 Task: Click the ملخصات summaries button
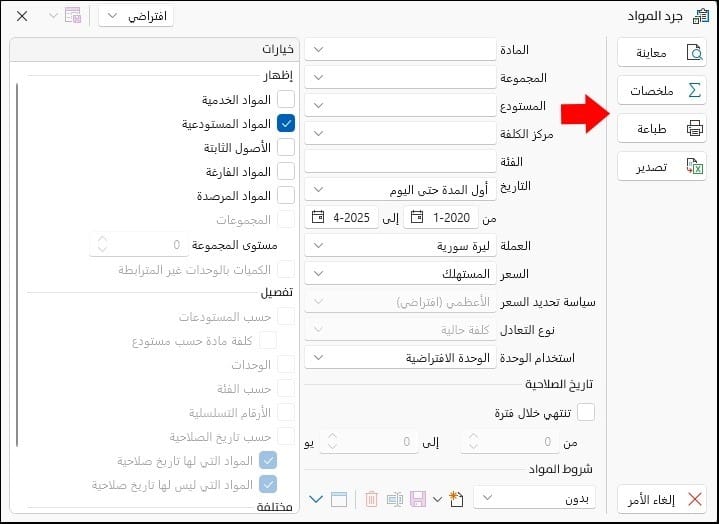coord(662,90)
